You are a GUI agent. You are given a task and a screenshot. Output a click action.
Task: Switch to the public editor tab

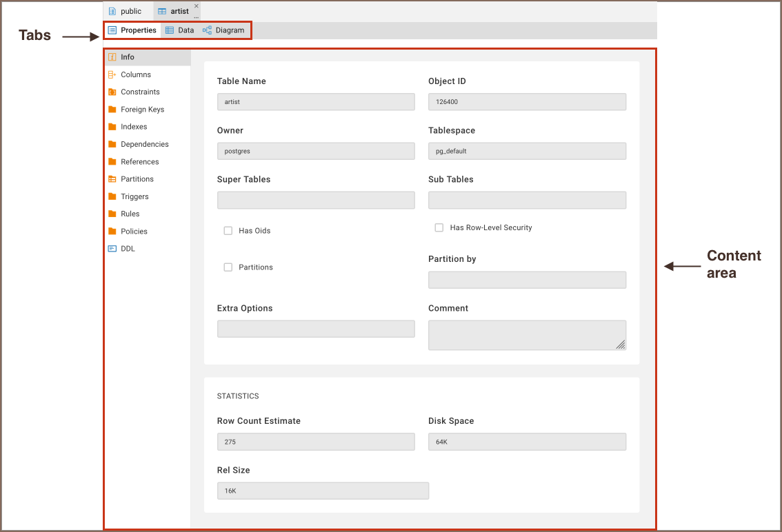click(125, 11)
